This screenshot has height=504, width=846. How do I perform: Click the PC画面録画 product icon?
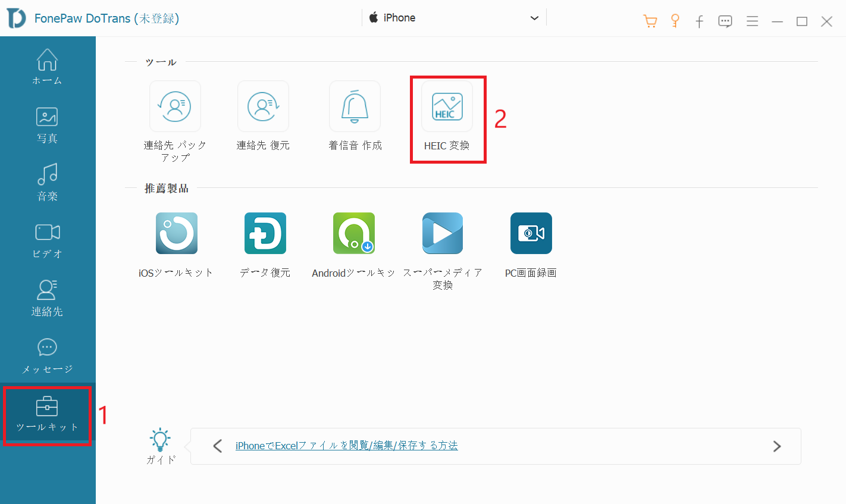pyautogui.click(x=531, y=233)
